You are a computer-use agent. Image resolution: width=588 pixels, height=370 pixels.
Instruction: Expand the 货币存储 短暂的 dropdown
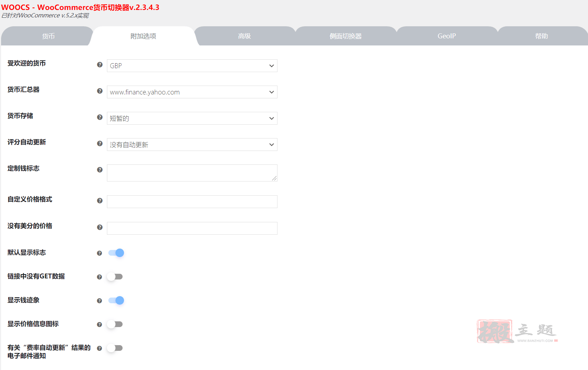coord(192,118)
